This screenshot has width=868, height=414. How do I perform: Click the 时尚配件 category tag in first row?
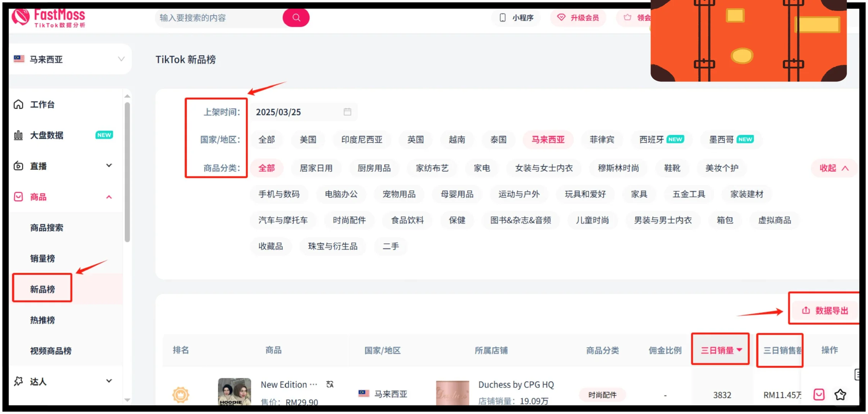click(602, 395)
